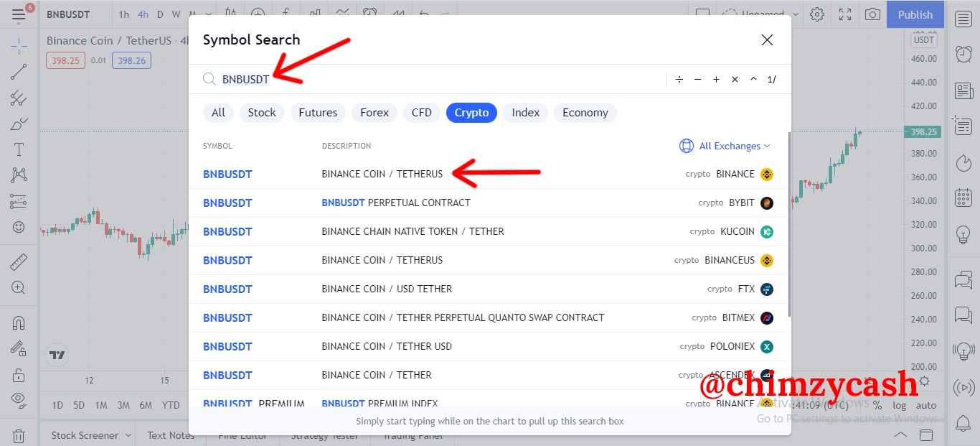Open the private chats icon
The height and width of the screenshot is (446, 980).
[x=963, y=315]
